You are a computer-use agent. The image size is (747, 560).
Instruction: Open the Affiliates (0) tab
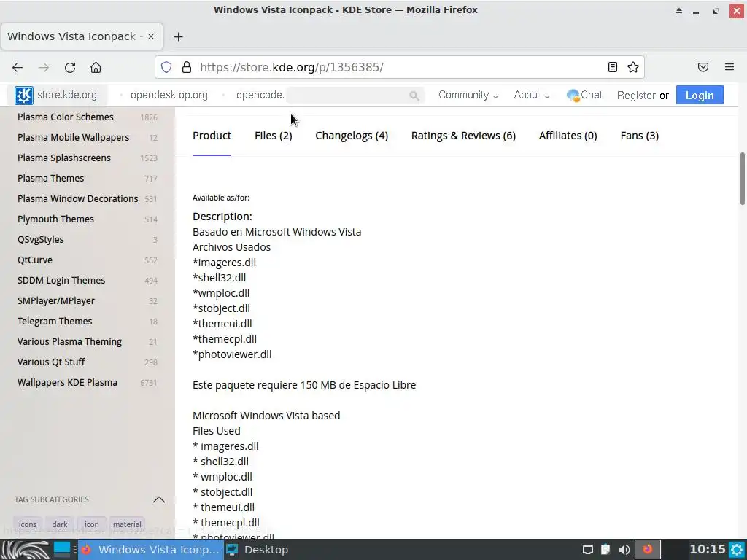pos(568,136)
